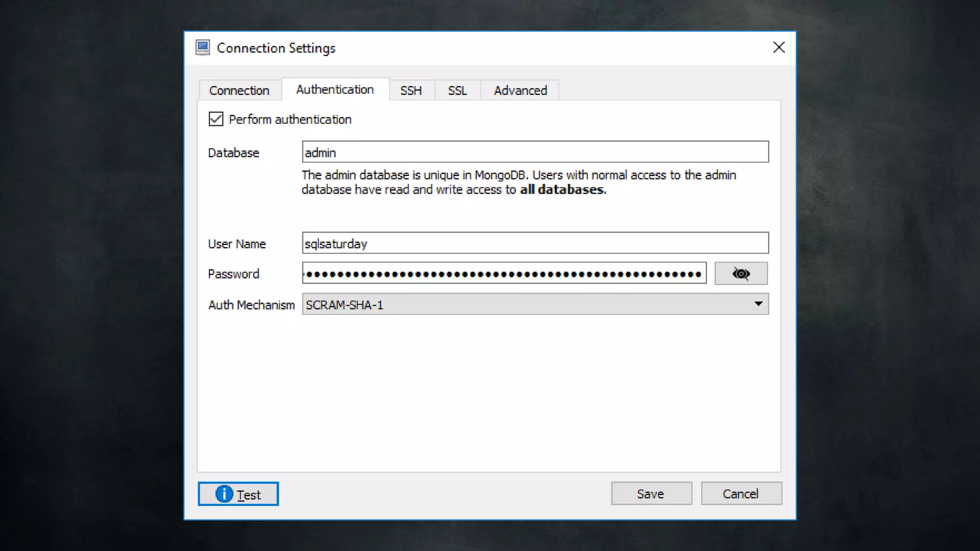The image size is (980, 551).
Task: Click the Perform authentication label
Action: (290, 120)
